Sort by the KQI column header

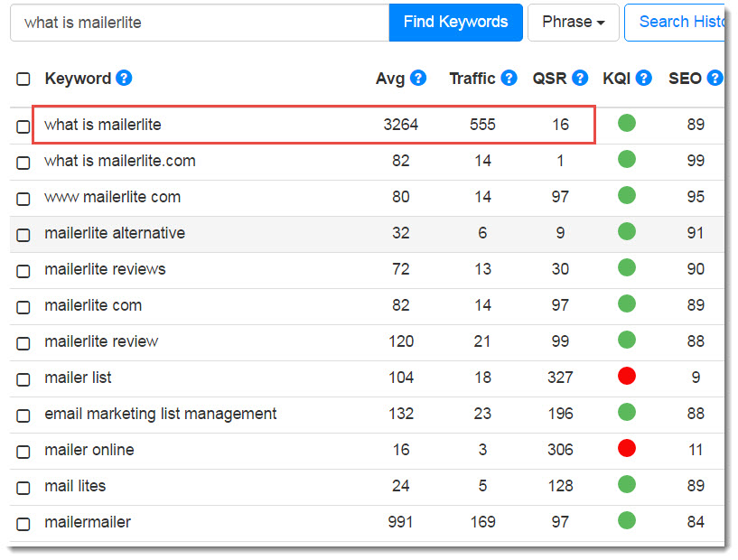616,78
